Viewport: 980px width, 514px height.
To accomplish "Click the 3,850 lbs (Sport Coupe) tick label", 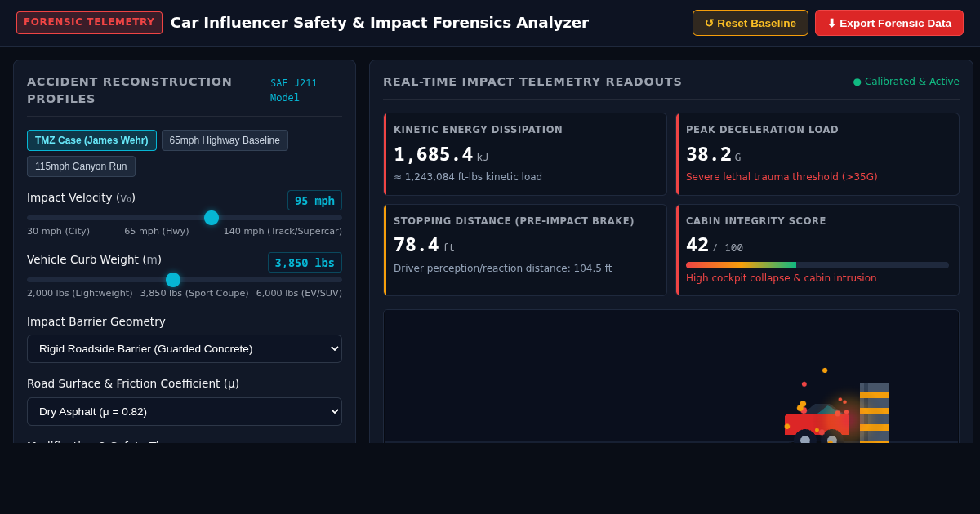I will click(x=194, y=294).
